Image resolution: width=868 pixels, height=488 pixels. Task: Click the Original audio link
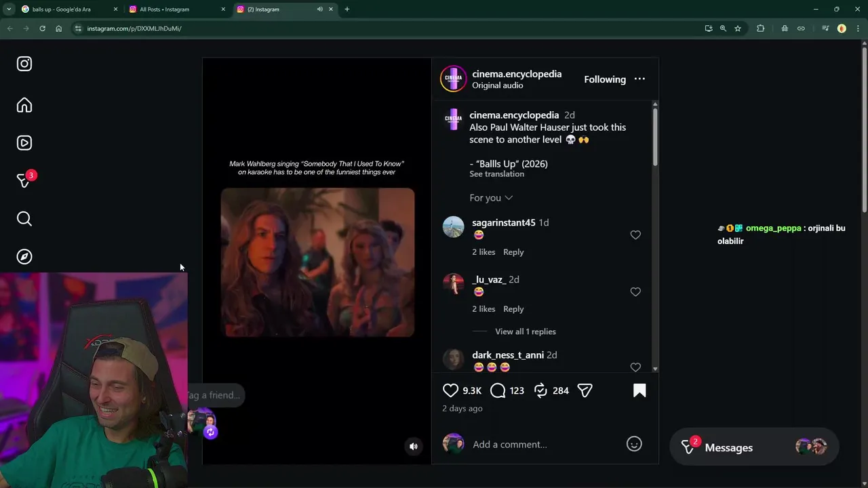click(497, 85)
